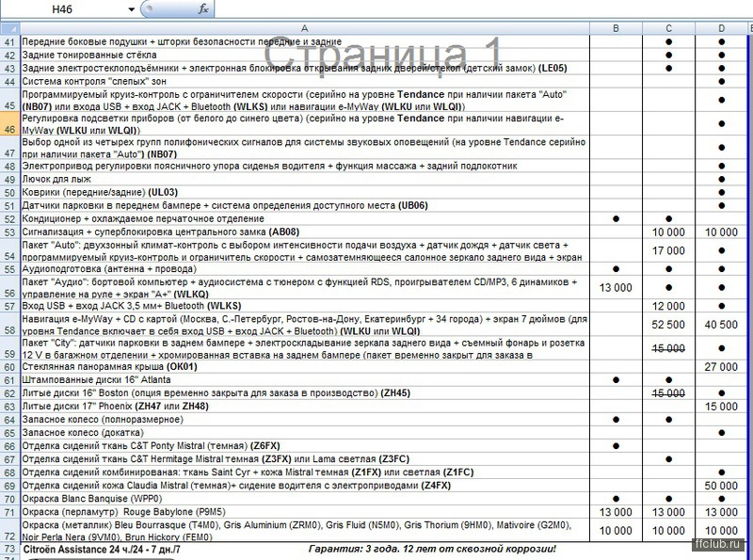Select the 'C&T Ponty Mistral (темная)' cell
Image resolution: width=753 pixels, height=560 pixels.
coord(305,446)
